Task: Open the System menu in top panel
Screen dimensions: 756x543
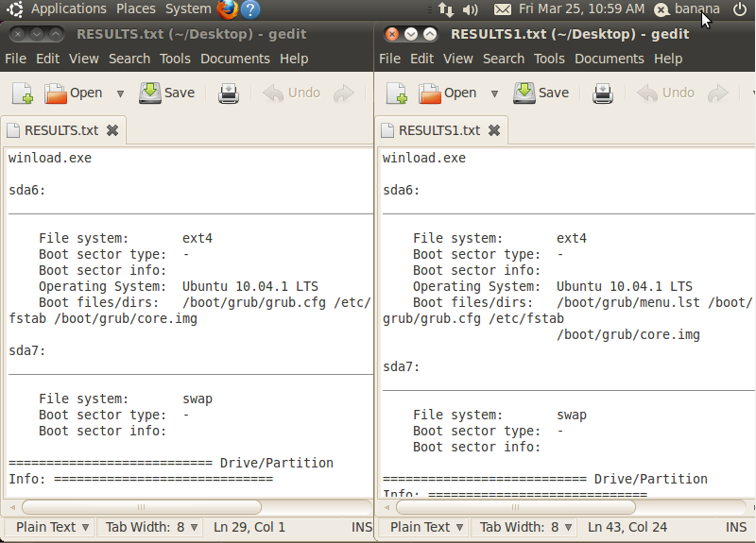Action: point(188,8)
